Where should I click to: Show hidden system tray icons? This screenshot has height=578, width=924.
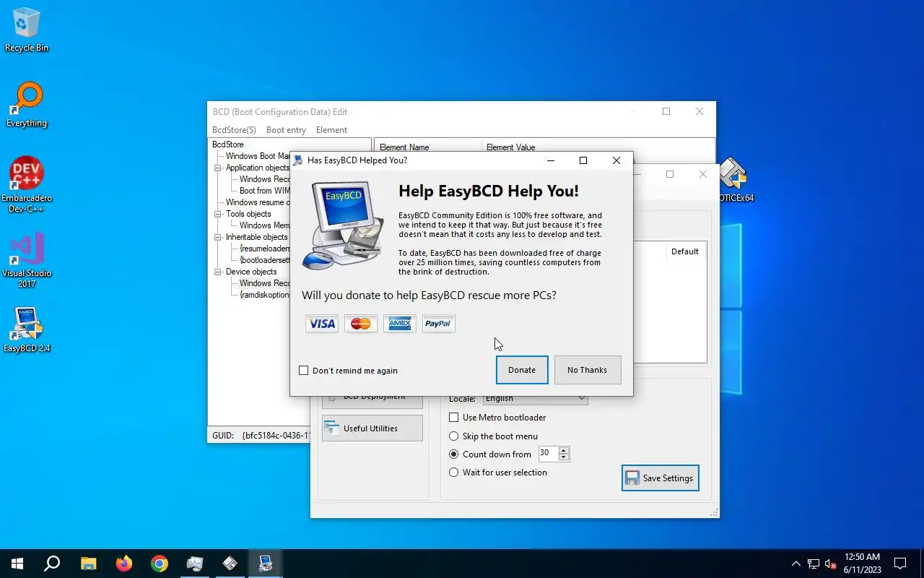pyautogui.click(x=796, y=564)
